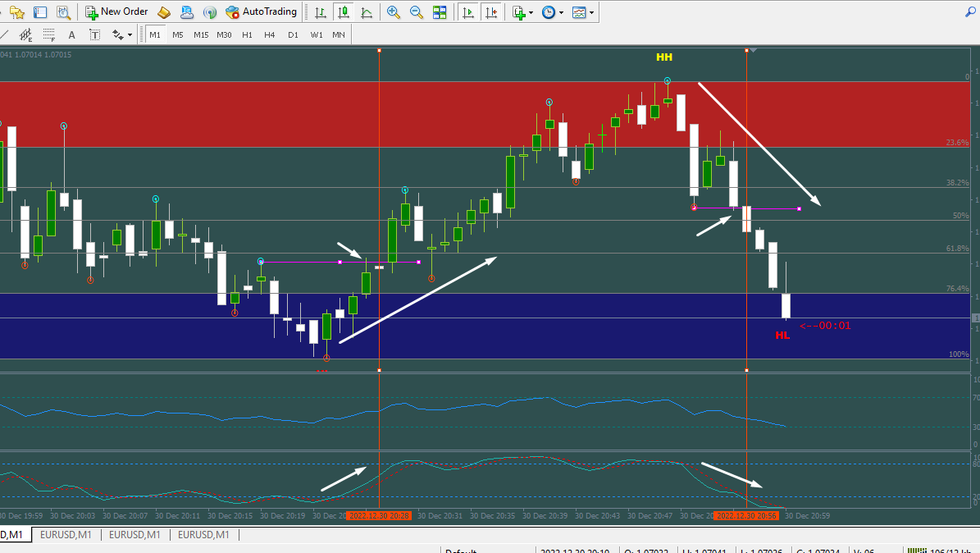
Task: Expand the Periods dropdown arrow
Action: pyautogui.click(x=561, y=12)
